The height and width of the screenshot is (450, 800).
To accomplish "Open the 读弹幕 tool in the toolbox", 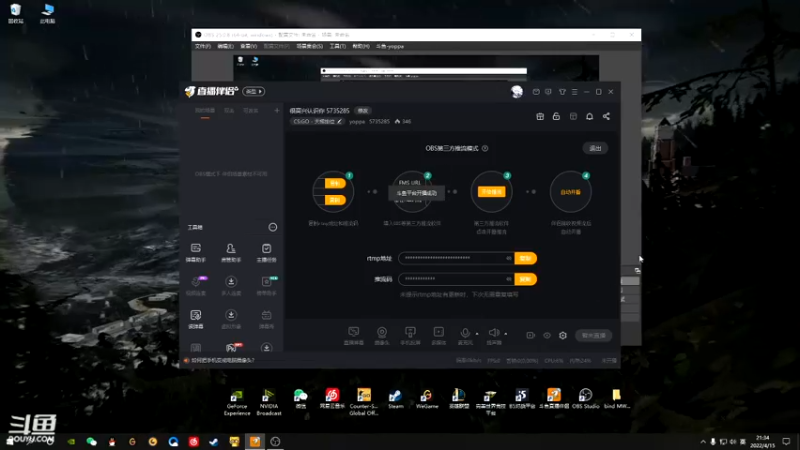I will (196, 319).
